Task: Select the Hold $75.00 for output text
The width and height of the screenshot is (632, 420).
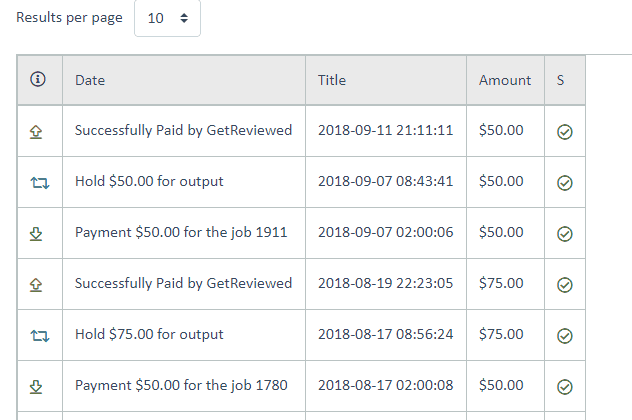Action: pos(149,335)
